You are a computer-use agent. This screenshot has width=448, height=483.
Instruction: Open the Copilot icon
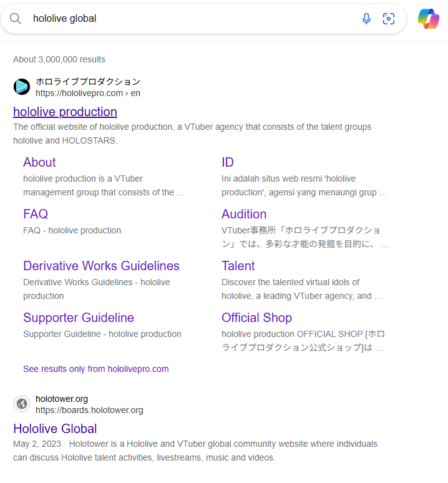[x=428, y=19]
